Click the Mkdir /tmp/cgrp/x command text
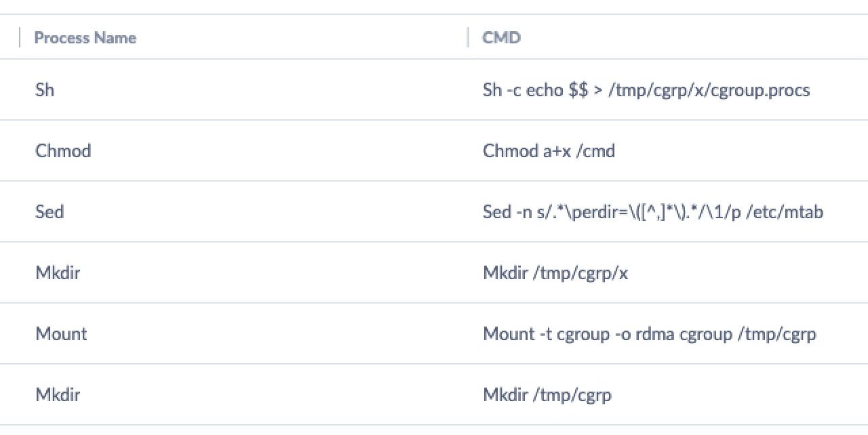 tap(555, 273)
